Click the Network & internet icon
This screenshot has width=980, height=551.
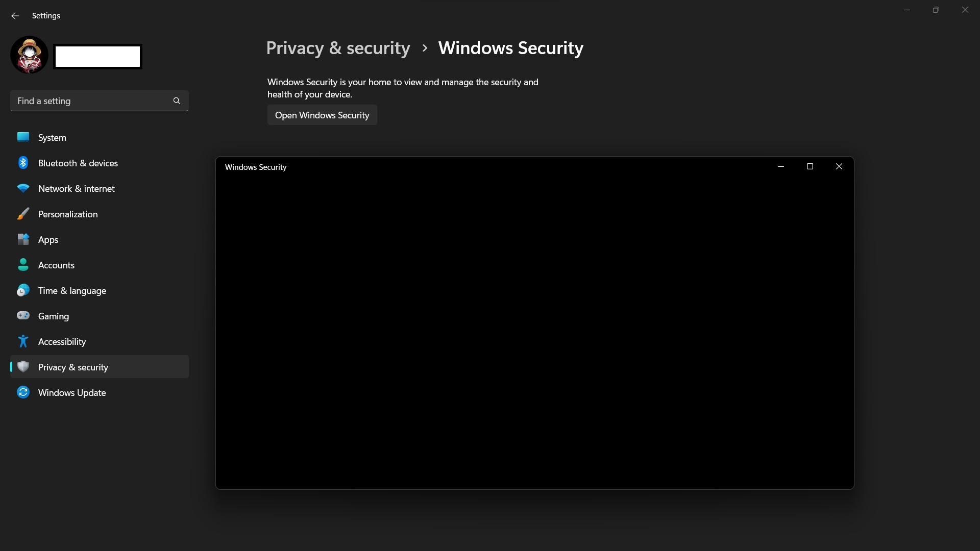(x=23, y=188)
